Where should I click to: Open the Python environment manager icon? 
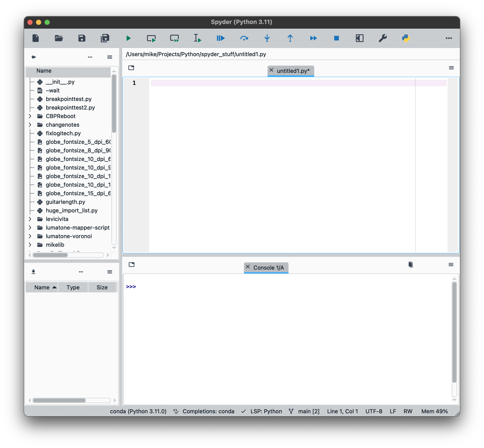click(406, 38)
